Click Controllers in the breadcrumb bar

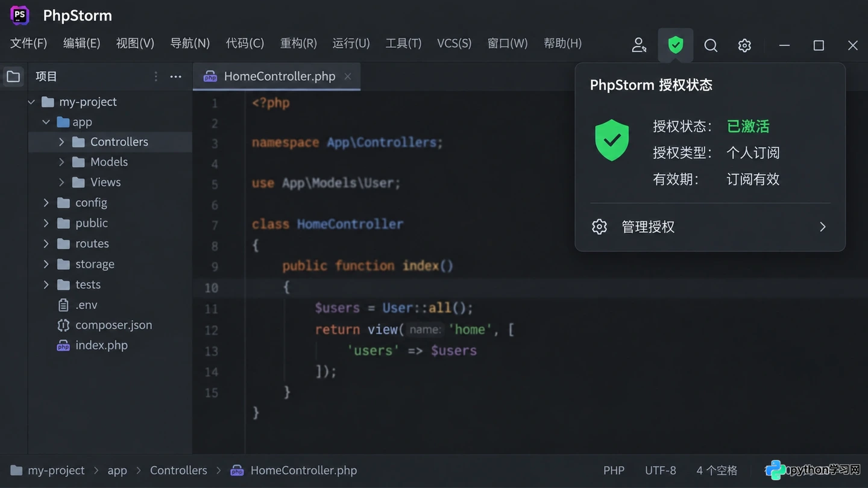(178, 471)
